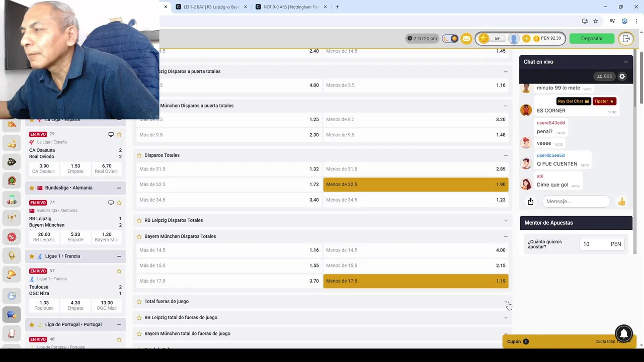Viewport: 644px width, 362px height.
Task: Collapse Bayern München Disparos a puerta totales
Action: [506, 106]
